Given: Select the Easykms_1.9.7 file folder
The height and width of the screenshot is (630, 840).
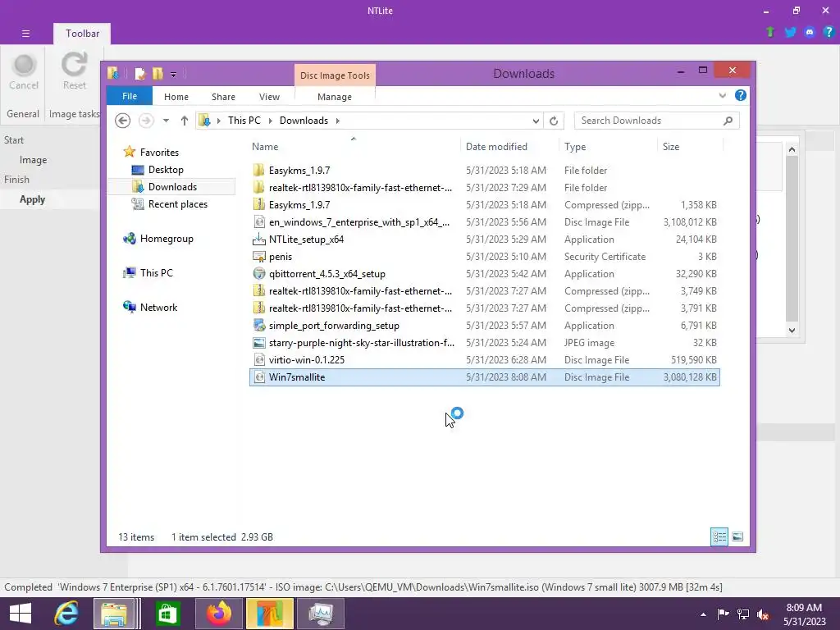Looking at the screenshot, I should 484,171.
